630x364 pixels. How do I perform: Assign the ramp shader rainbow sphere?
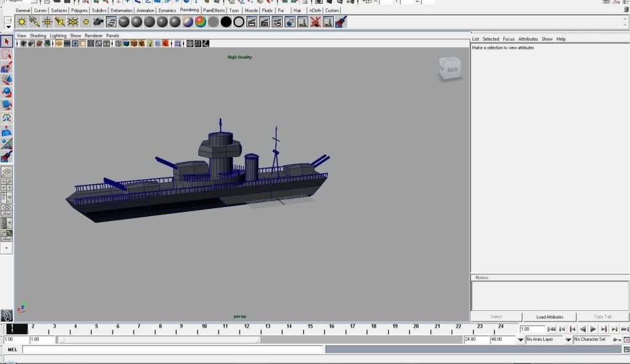click(x=201, y=22)
